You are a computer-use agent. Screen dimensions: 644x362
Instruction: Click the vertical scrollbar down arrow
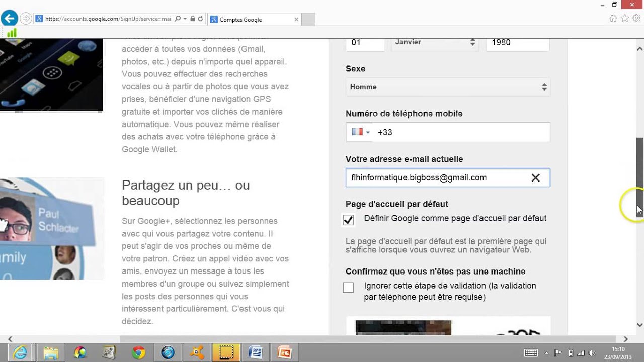click(x=640, y=325)
